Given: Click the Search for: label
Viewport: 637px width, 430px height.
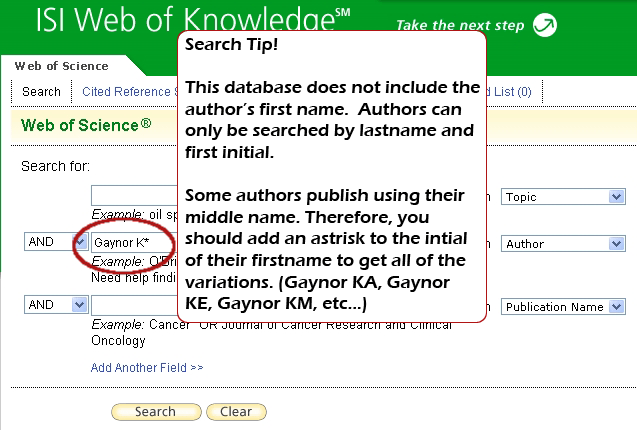Looking at the screenshot, I should [x=55, y=166].
